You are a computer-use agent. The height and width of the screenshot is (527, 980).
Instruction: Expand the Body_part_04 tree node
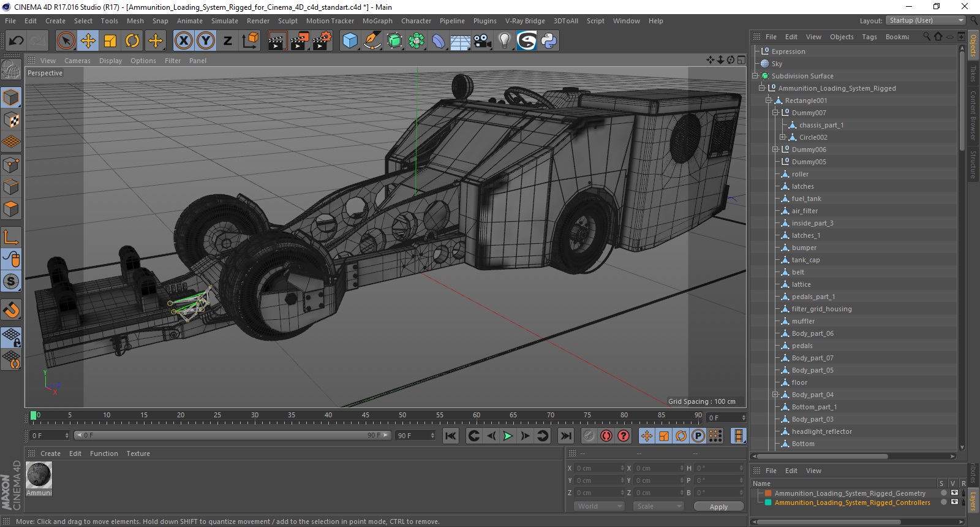(775, 395)
